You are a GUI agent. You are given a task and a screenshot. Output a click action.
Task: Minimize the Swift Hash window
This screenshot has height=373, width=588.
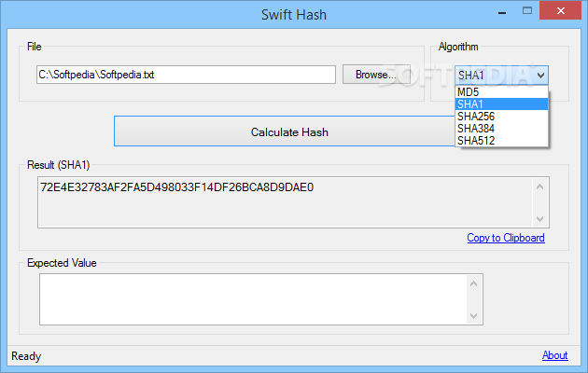[x=502, y=12]
